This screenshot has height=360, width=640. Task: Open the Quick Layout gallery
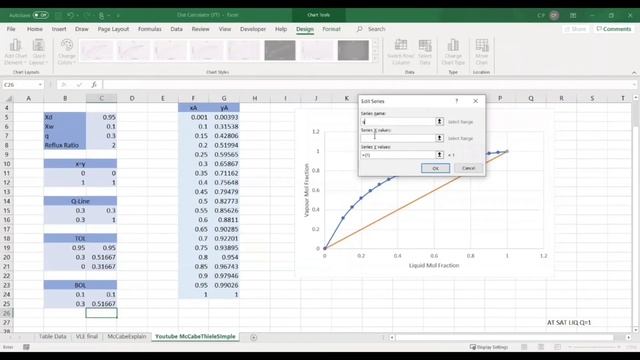39,52
